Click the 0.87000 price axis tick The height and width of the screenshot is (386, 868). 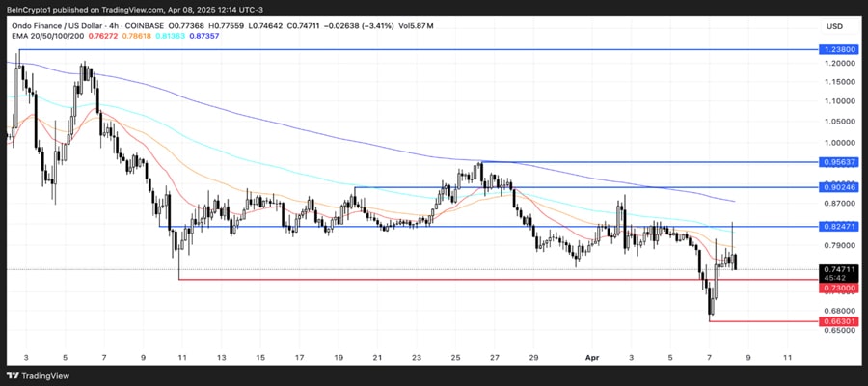[x=840, y=204]
